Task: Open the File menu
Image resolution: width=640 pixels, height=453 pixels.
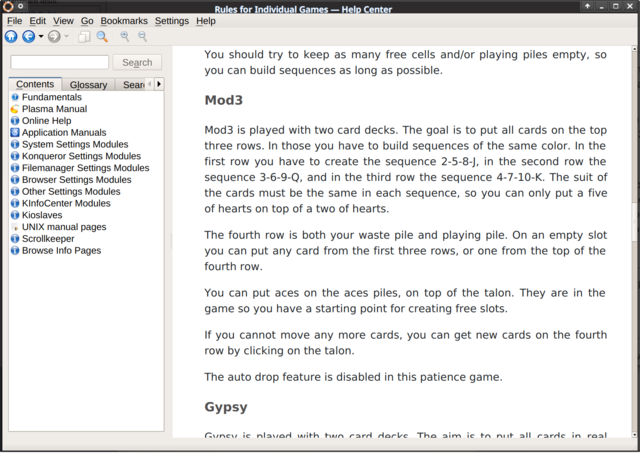Action: click(15, 21)
